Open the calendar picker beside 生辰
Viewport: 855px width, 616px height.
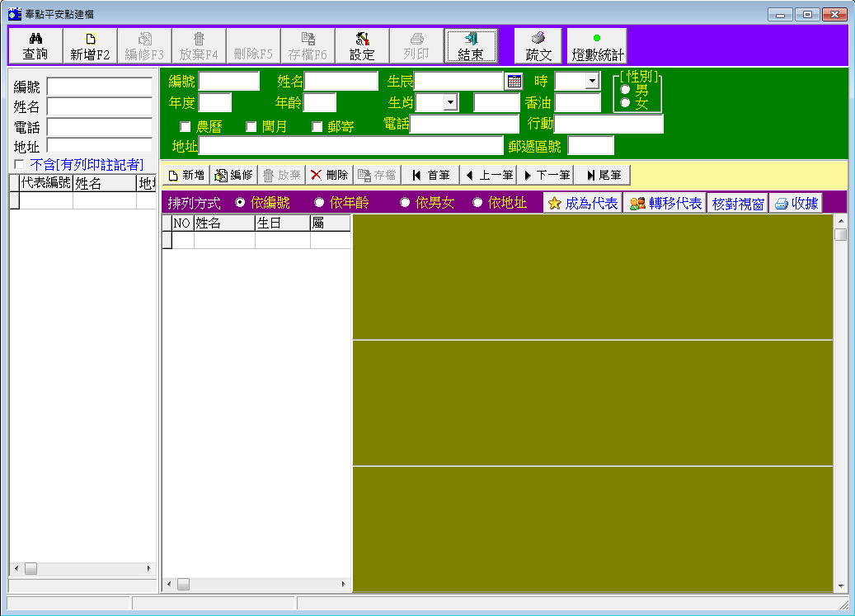pyautogui.click(x=514, y=81)
